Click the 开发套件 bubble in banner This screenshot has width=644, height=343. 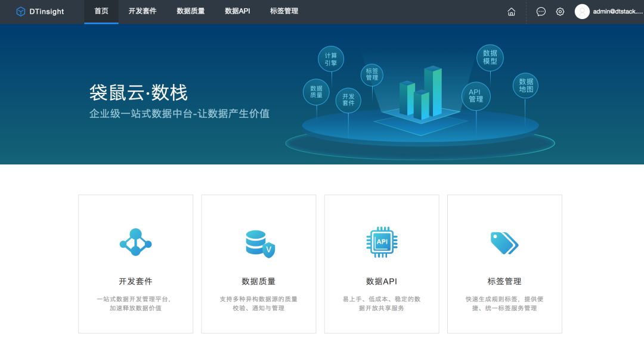click(x=348, y=99)
